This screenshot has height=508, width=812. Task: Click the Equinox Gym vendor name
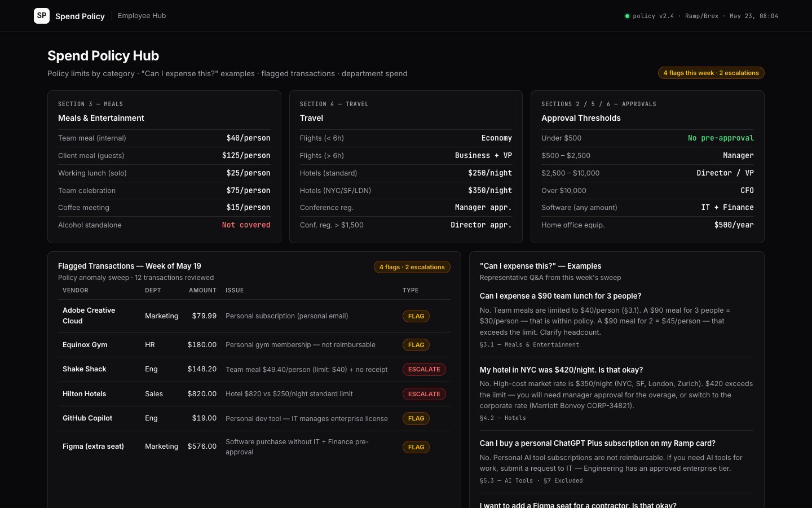(85, 345)
